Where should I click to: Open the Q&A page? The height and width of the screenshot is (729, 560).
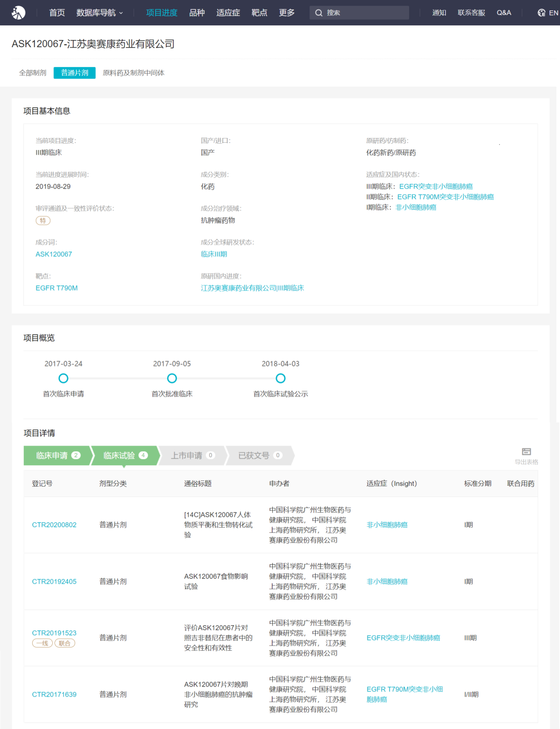(x=504, y=13)
